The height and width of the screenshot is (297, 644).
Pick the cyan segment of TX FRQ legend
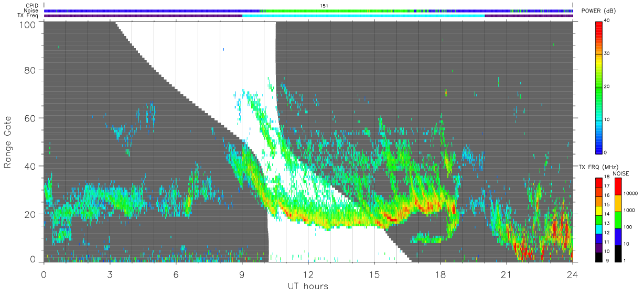(x=598, y=228)
